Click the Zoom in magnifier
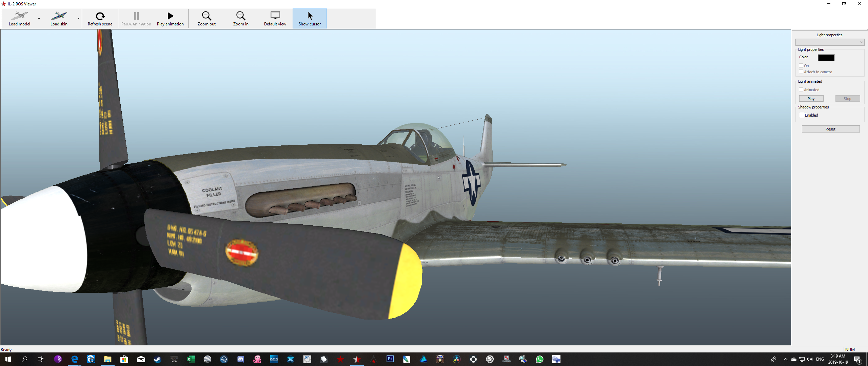The height and width of the screenshot is (366, 868). coord(241,16)
